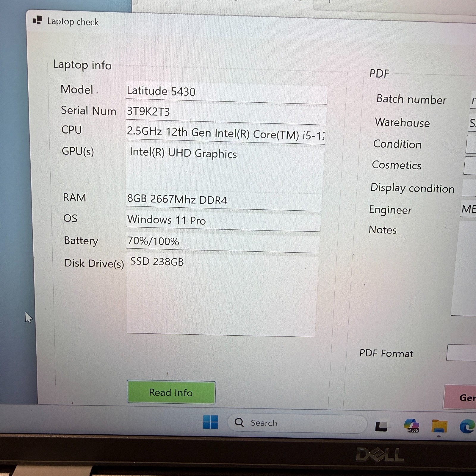Screen dimensions: 476x476
Task: Open File Explorer from the taskbar
Action: (439, 426)
